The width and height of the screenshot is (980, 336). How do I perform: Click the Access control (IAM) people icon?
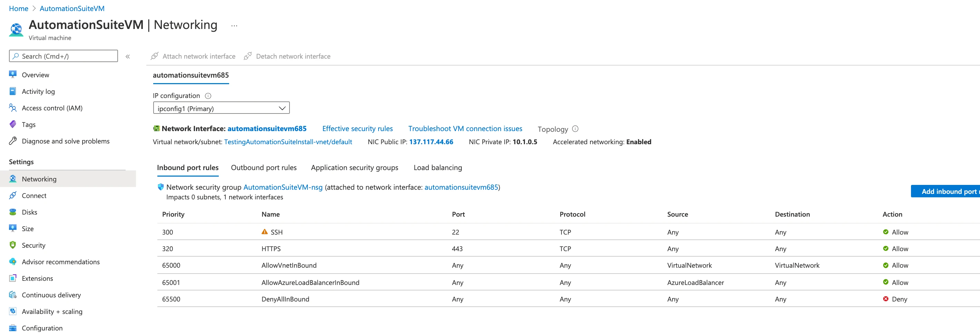coord(12,108)
